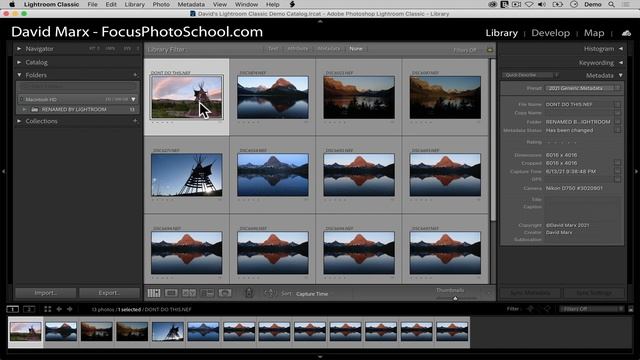
Task: Click the grid vertical scrollbar
Action: pos(493,141)
